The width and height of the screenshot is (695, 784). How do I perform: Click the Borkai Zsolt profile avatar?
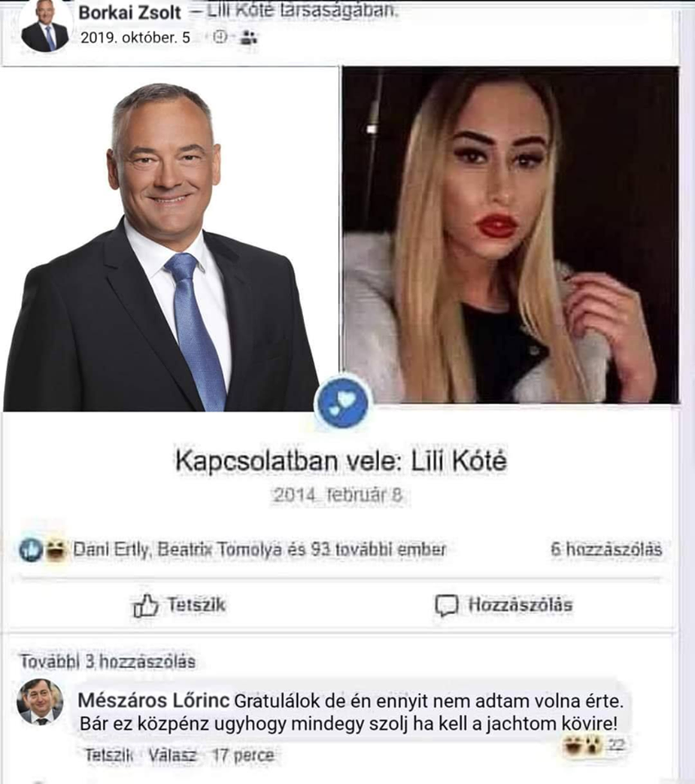[45, 25]
